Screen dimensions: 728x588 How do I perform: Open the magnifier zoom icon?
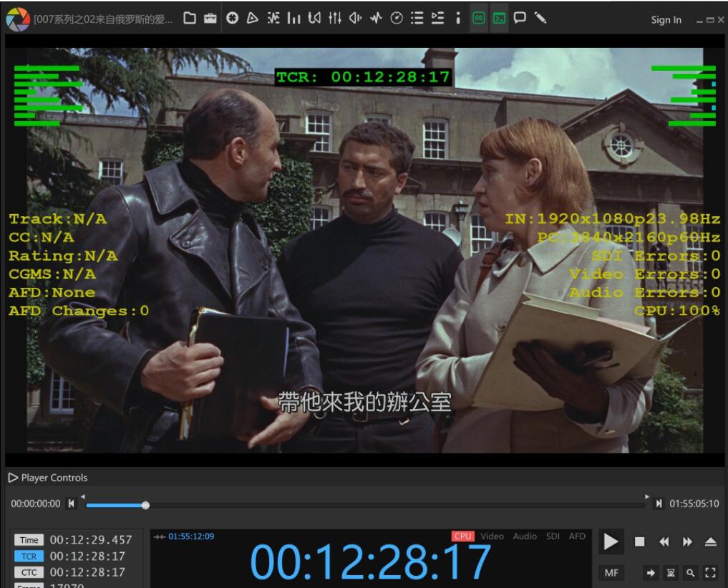click(690, 573)
